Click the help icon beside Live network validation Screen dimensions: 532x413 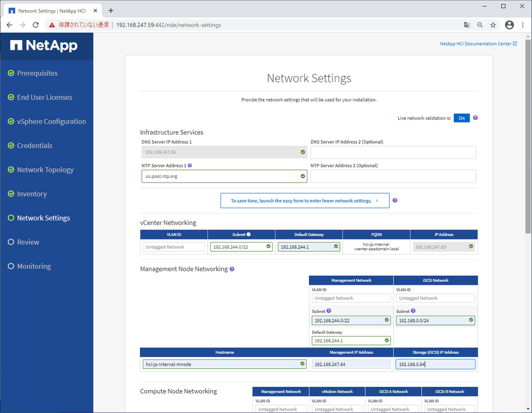(476, 118)
